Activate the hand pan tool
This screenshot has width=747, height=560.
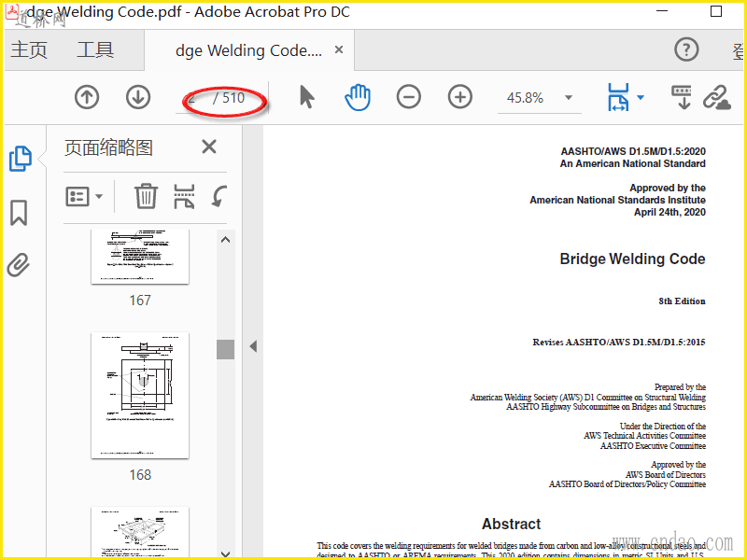tap(358, 97)
